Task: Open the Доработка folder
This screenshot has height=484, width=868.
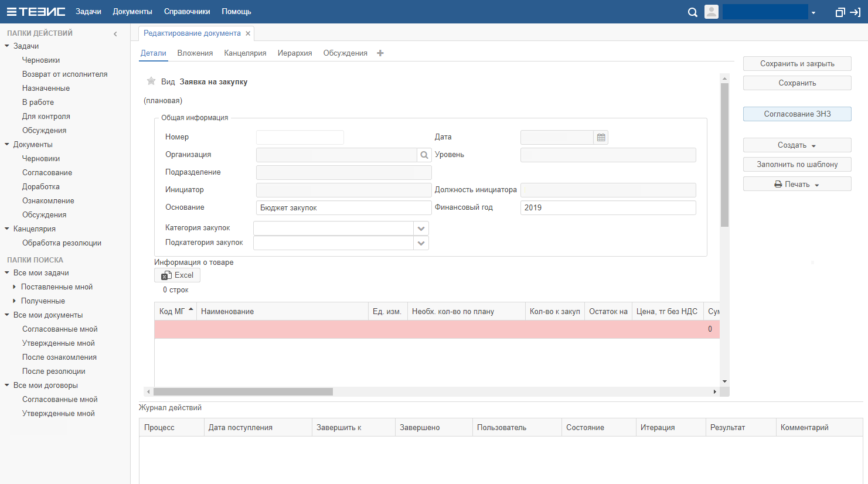Action: [41, 186]
